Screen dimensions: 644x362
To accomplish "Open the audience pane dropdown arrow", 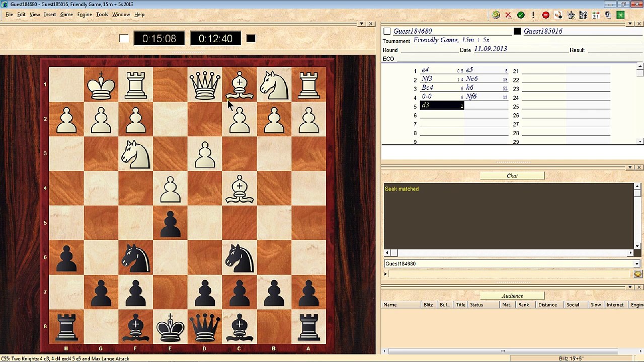I will coord(630,287).
